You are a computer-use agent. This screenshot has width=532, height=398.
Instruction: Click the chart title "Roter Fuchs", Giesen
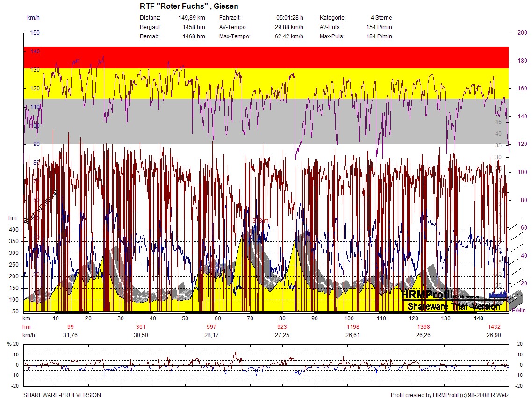coord(189,7)
